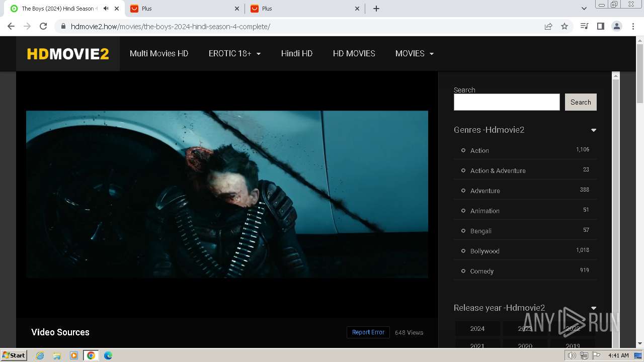Viewport: 644px width, 362px height.
Task: Open Chrome three-dot menu
Action: point(633,26)
